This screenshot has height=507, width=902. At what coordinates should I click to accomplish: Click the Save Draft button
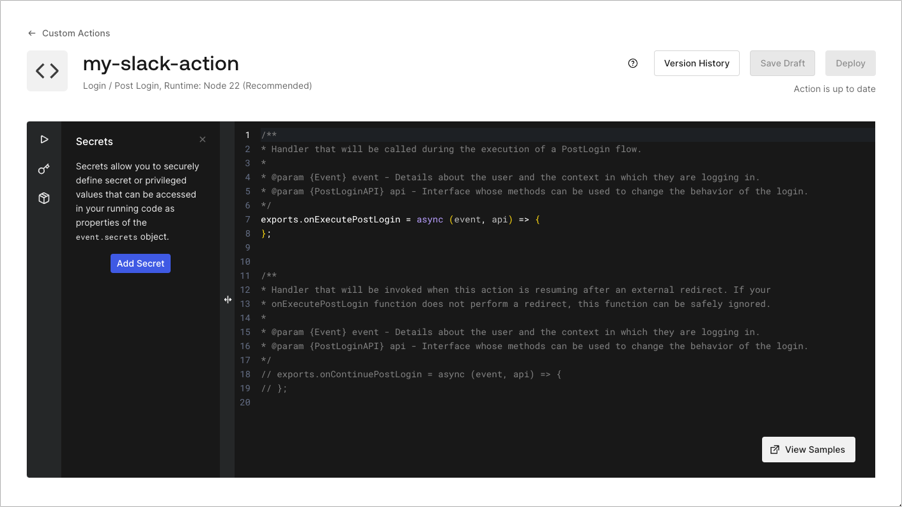coord(782,63)
